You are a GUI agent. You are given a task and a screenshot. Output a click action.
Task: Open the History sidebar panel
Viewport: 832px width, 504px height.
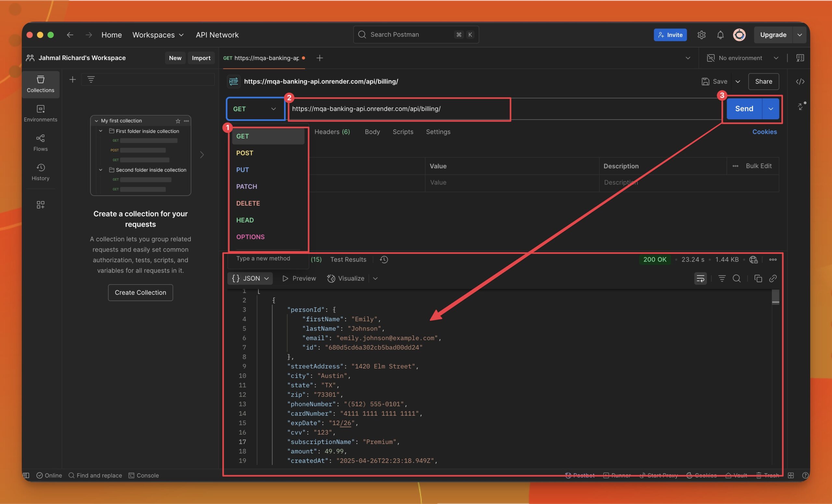(x=41, y=172)
